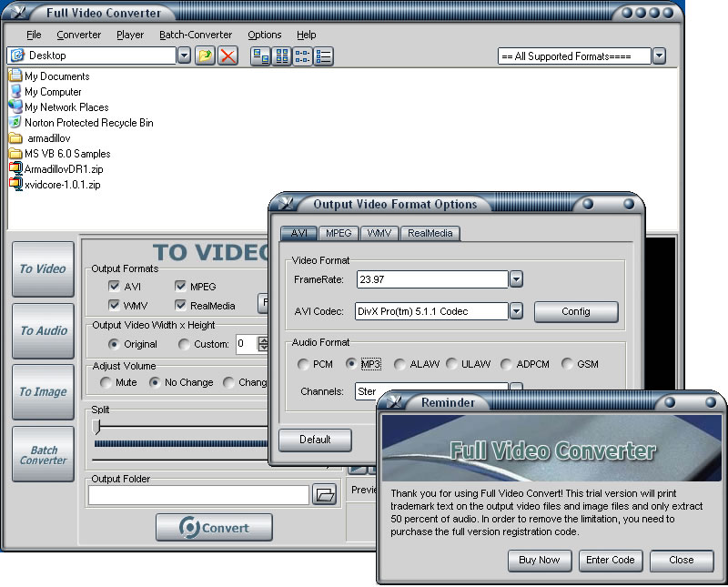Open the Batch-Converter menu
The height and width of the screenshot is (587, 728).
(x=196, y=35)
